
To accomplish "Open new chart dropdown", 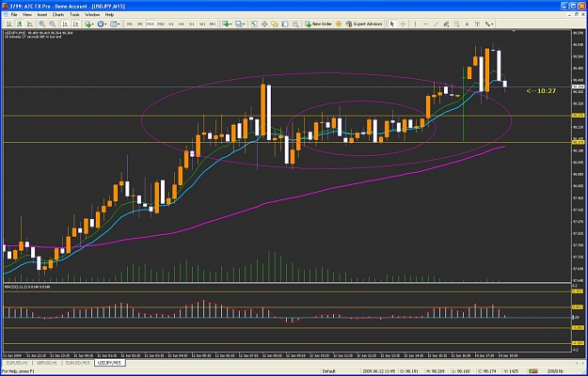I will pos(228,23).
